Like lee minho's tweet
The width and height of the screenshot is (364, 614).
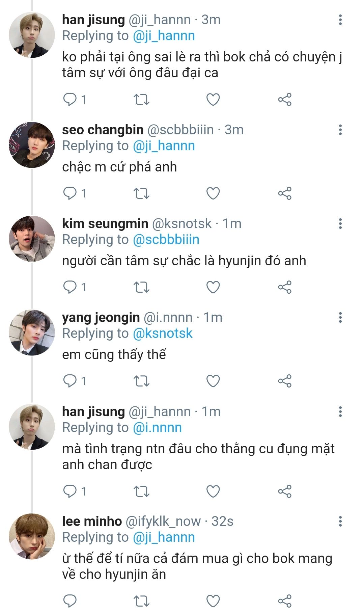click(213, 601)
